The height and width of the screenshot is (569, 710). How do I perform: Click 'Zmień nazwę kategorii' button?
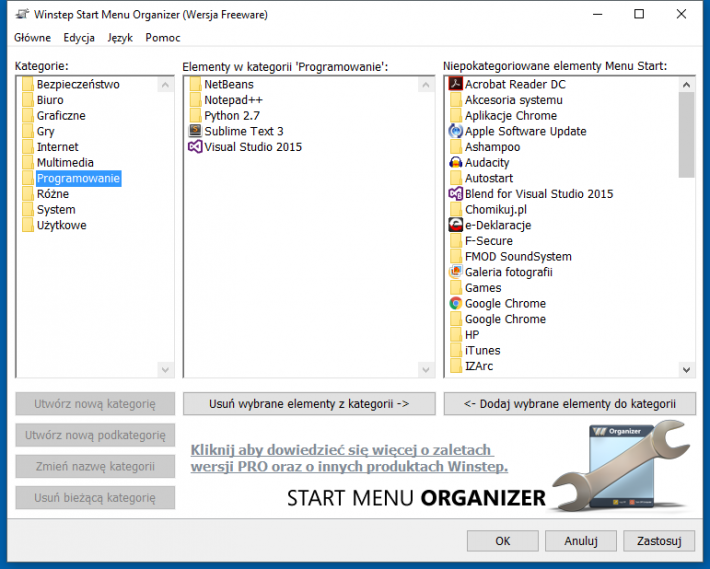(x=95, y=466)
